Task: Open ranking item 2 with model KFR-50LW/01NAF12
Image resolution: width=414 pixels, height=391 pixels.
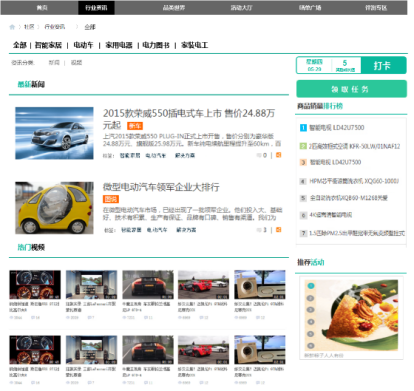Action: point(354,146)
